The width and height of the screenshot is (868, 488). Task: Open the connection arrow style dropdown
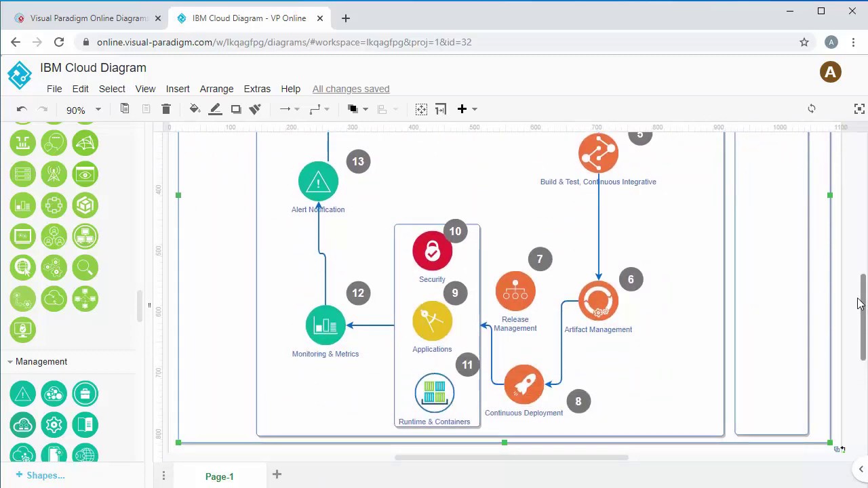[x=290, y=109]
